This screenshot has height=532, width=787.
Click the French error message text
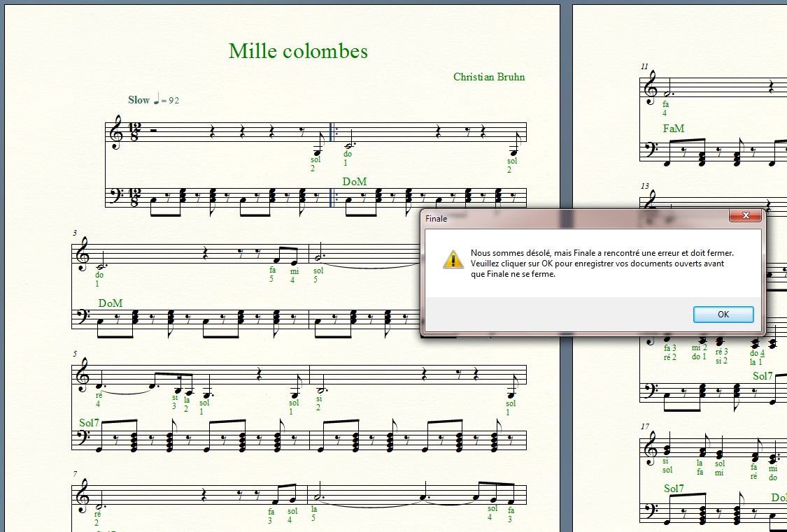tap(602, 264)
